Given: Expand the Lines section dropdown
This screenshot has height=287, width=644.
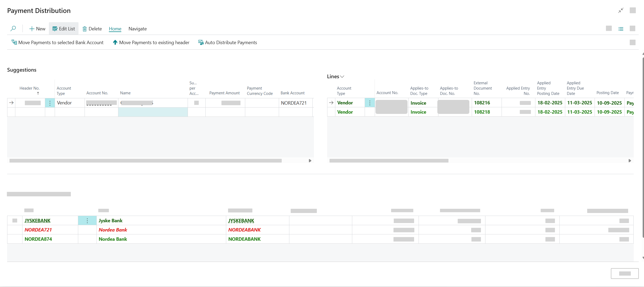Looking at the screenshot, I should (x=342, y=77).
